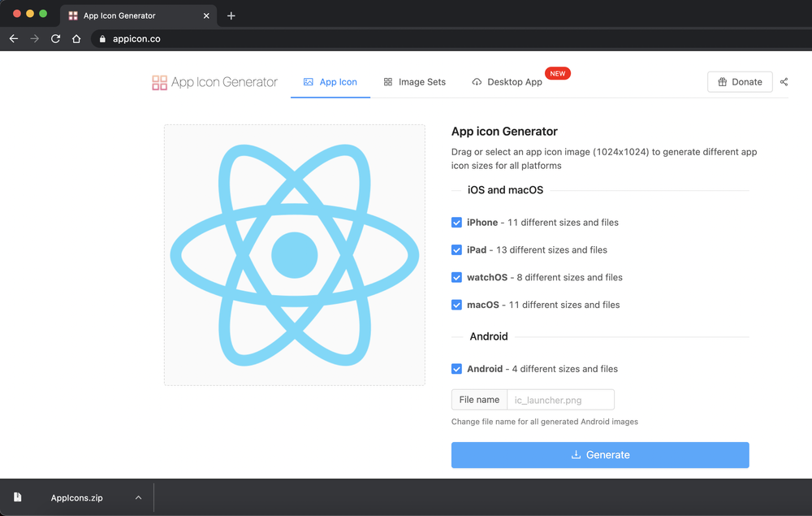Click the React logo image upload area
This screenshot has height=516, width=812.
coord(295,255)
